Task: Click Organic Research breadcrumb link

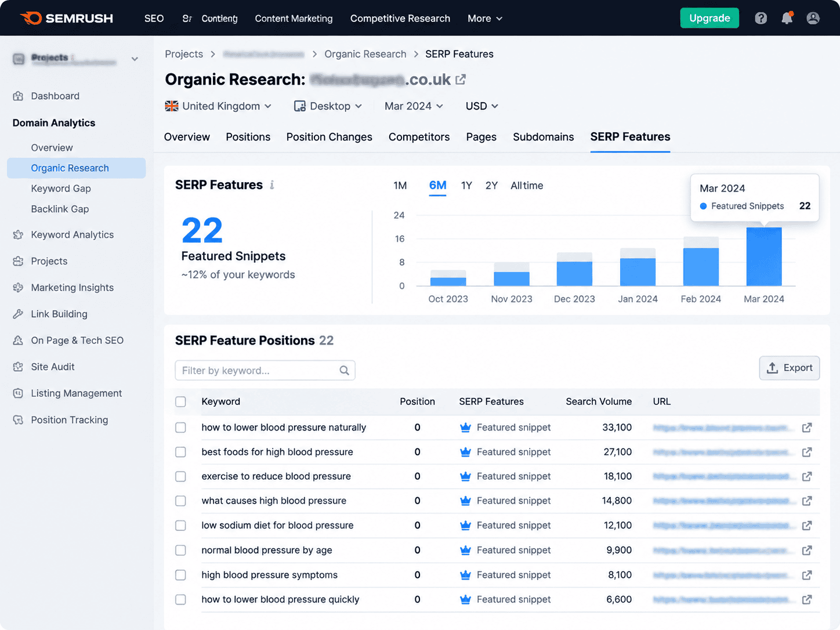Action: click(365, 54)
